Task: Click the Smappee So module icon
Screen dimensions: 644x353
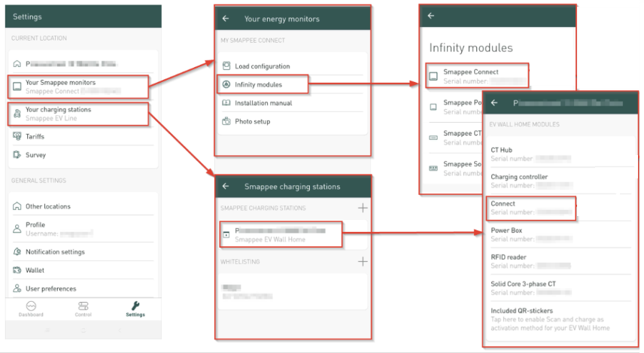Action: tap(433, 168)
